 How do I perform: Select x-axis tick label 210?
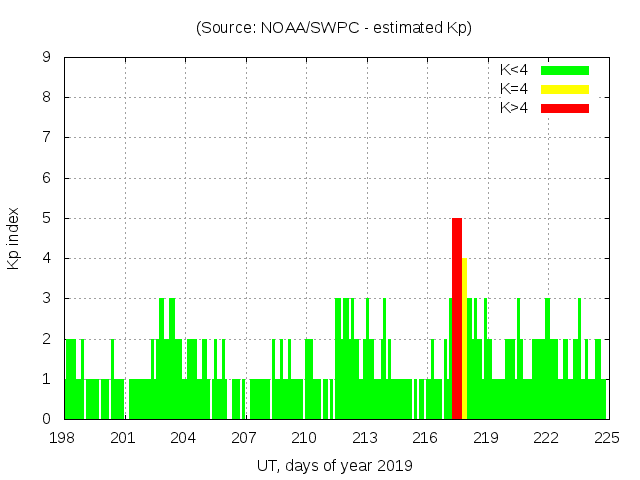[305, 438]
